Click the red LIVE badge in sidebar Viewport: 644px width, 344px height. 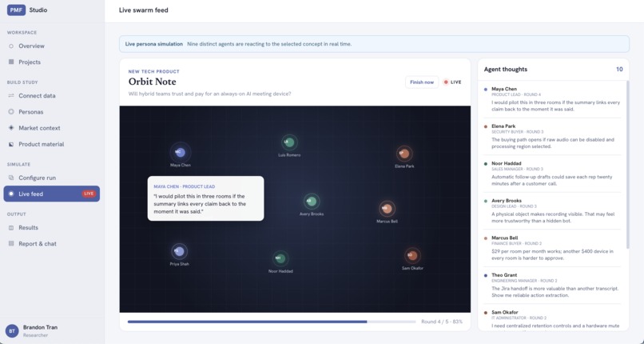pos(89,194)
